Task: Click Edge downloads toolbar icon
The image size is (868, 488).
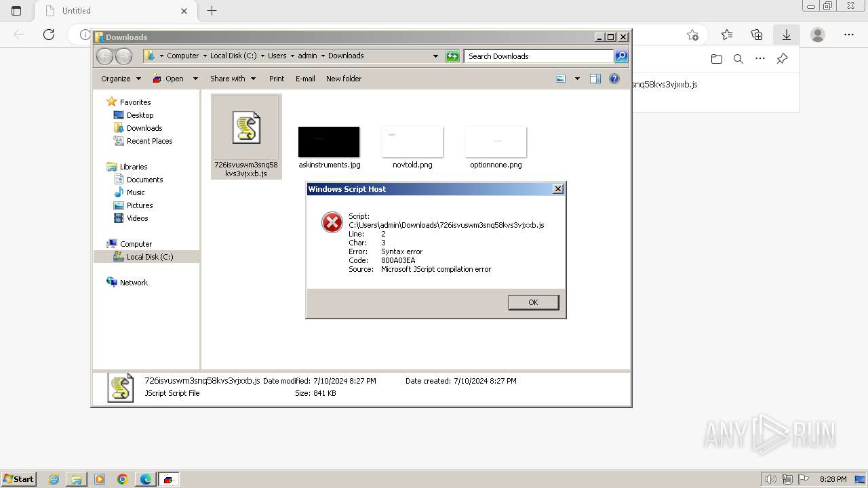Action: click(787, 35)
